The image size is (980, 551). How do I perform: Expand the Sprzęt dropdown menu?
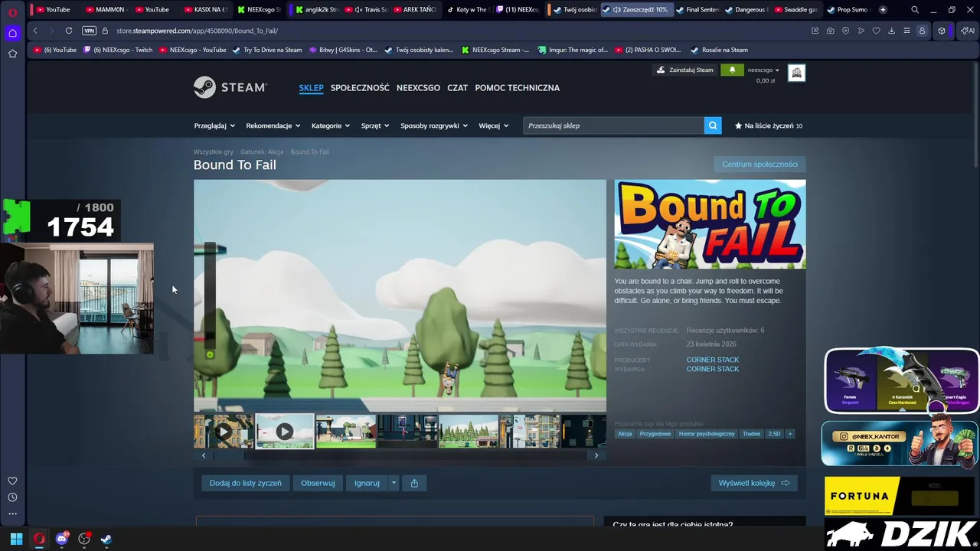[x=375, y=126]
